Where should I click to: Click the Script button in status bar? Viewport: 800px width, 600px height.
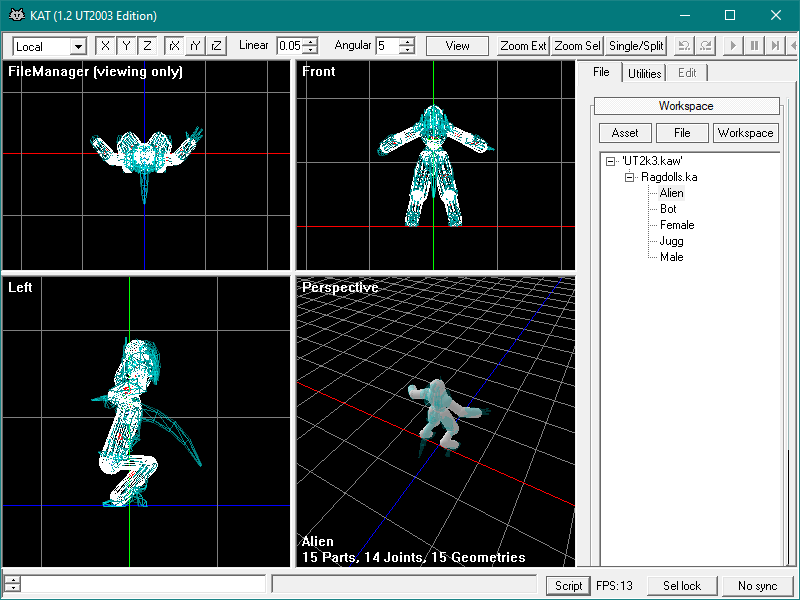568,586
